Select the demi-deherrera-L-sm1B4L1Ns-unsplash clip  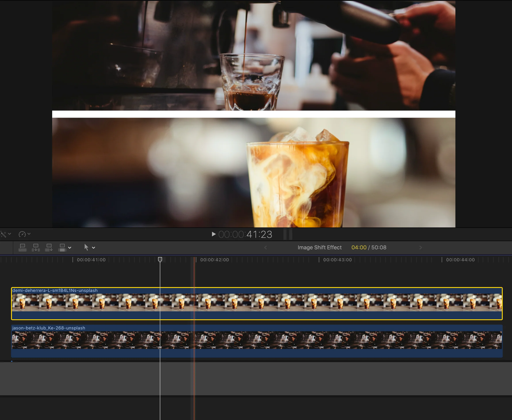point(257,304)
